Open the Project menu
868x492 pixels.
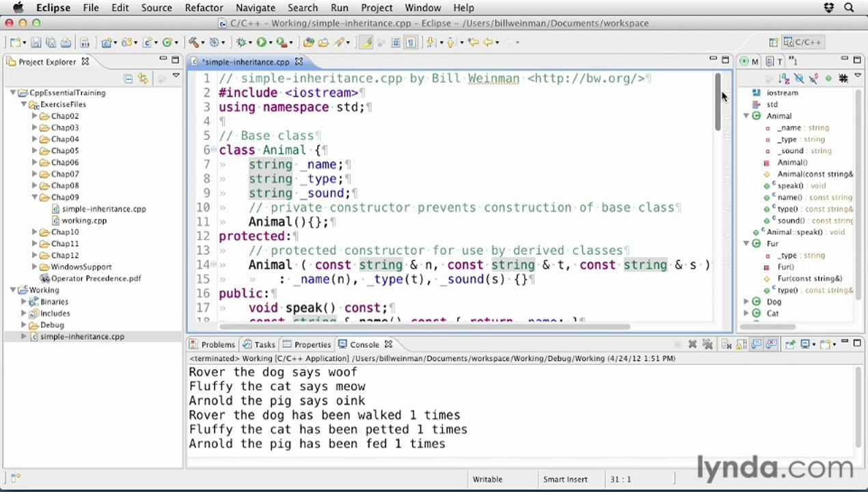(x=377, y=8)
